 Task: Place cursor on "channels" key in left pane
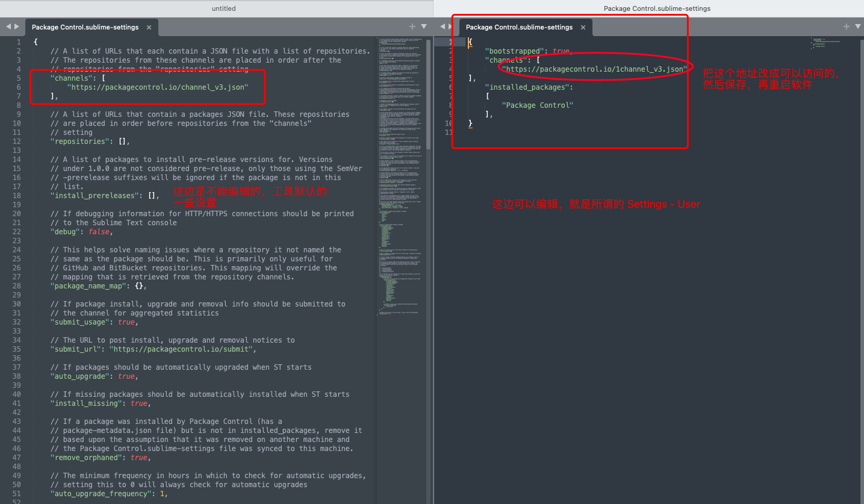(x=71, y=78)
